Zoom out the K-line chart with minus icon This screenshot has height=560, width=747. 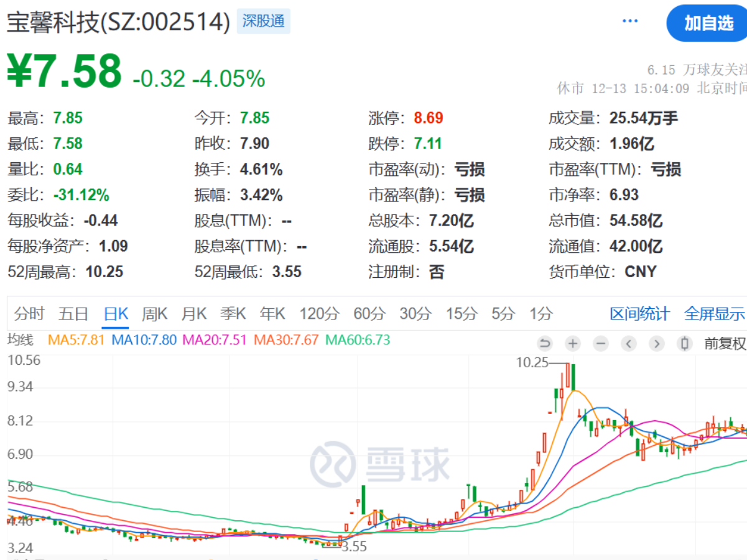pyautogui.click(x=600, y=343)
